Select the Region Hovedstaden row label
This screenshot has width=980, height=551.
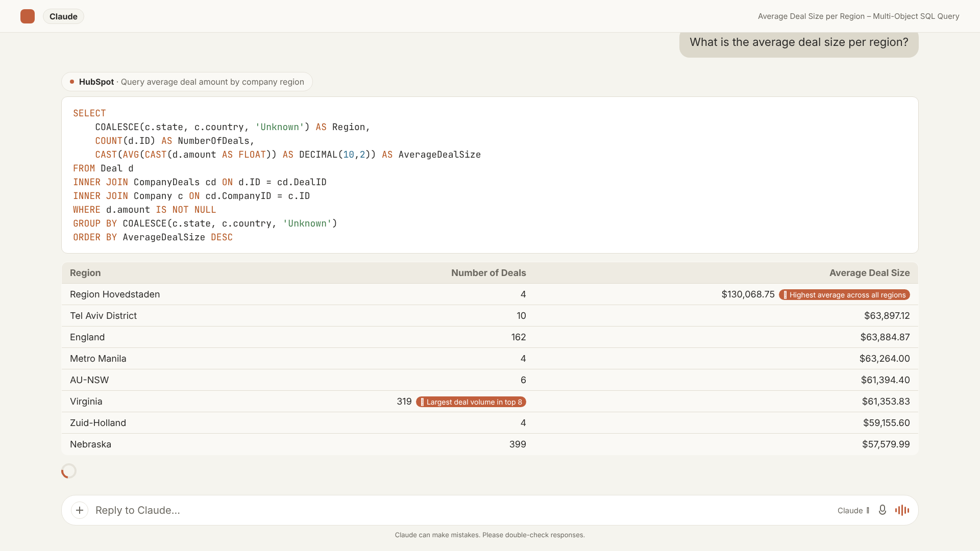coord(115,294)
